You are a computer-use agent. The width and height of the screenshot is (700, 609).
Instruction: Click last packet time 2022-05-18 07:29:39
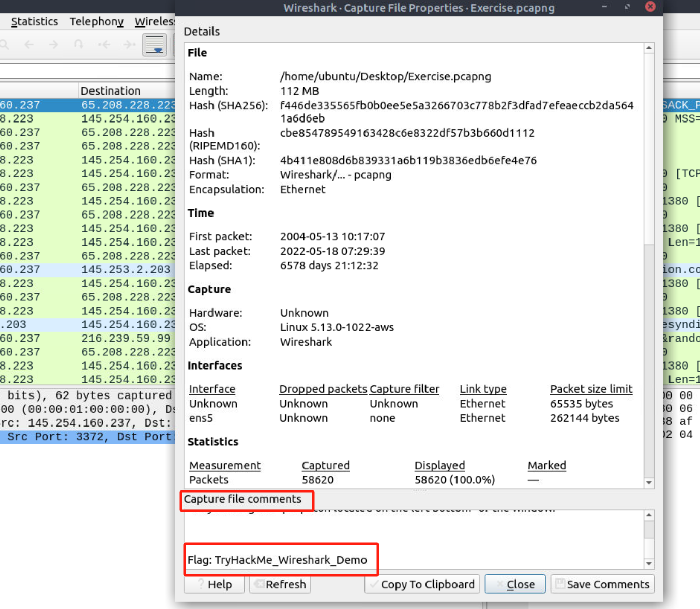332,251
